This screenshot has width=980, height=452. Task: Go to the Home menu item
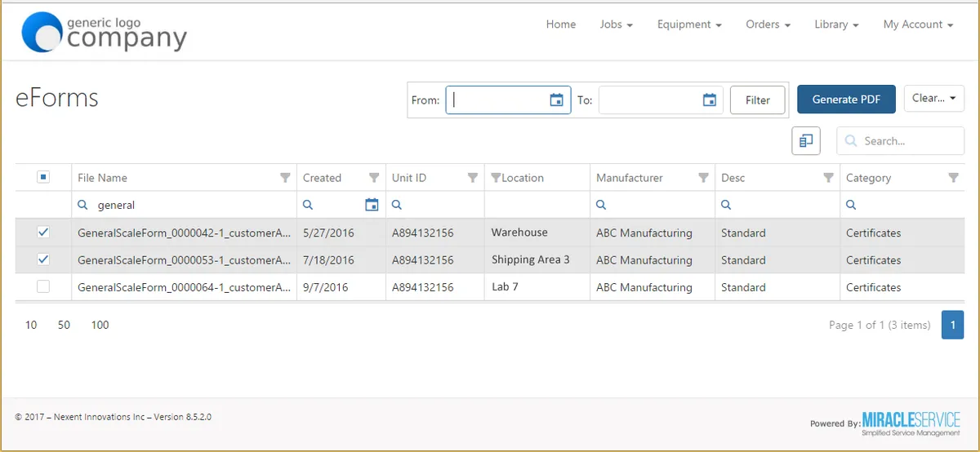tap(560, 24)
